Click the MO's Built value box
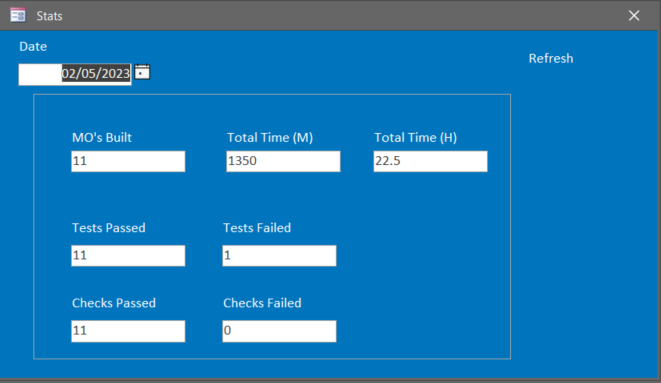Screen dimensions: 661x383 click(x=128, y=161)
